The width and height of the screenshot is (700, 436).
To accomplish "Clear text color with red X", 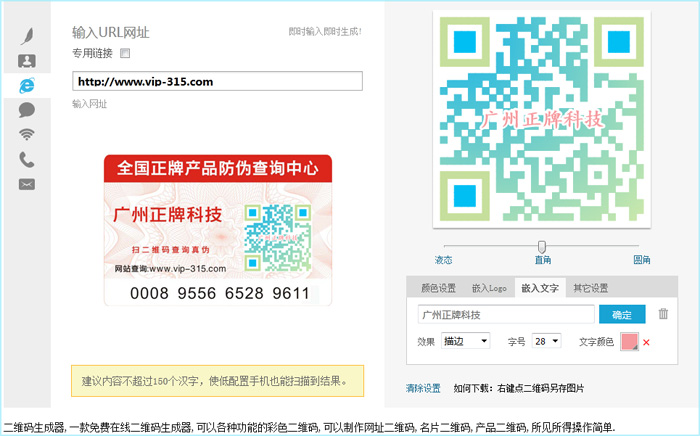I will click(646, 342).
